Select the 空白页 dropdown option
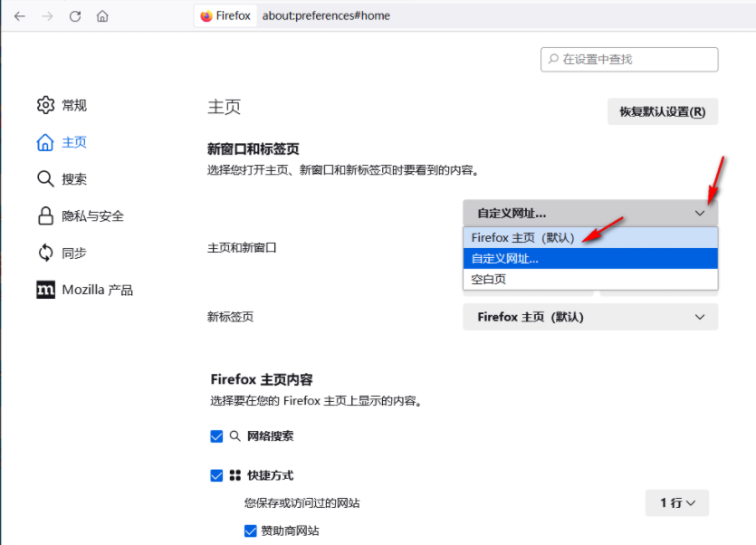This screenshot has height=545, width=756. tap(590, 279)
